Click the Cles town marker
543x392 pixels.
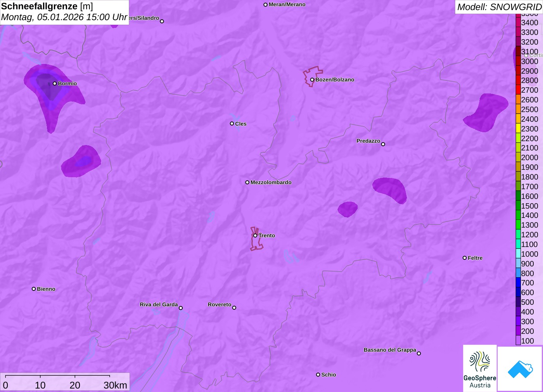click(x=232, y=124)
